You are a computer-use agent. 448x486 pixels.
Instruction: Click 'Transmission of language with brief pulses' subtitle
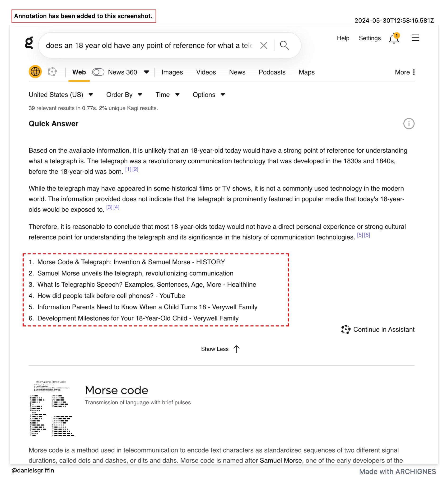tap(138, 402)
